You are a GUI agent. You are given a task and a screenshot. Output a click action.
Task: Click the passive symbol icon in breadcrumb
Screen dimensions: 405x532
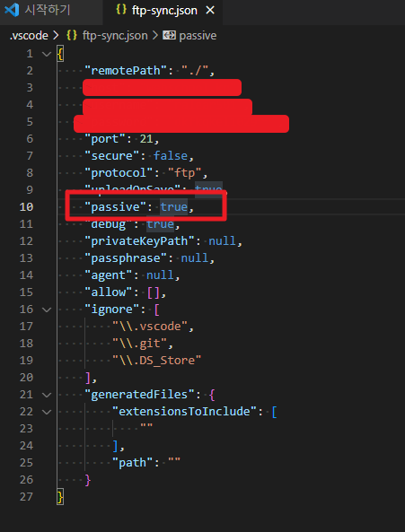click(169, 35)
